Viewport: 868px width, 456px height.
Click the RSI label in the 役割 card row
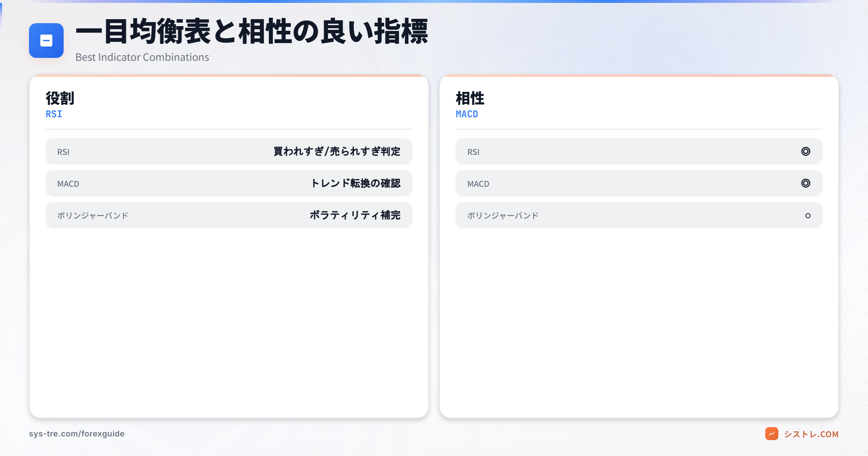pyautogui.click(x=63, y=152)
